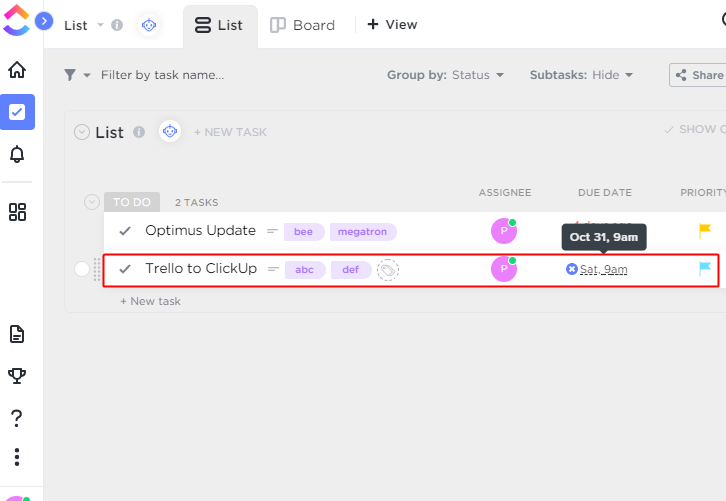
Task: Open the List name dropdown arrow in header
Action: click(100, 25)
